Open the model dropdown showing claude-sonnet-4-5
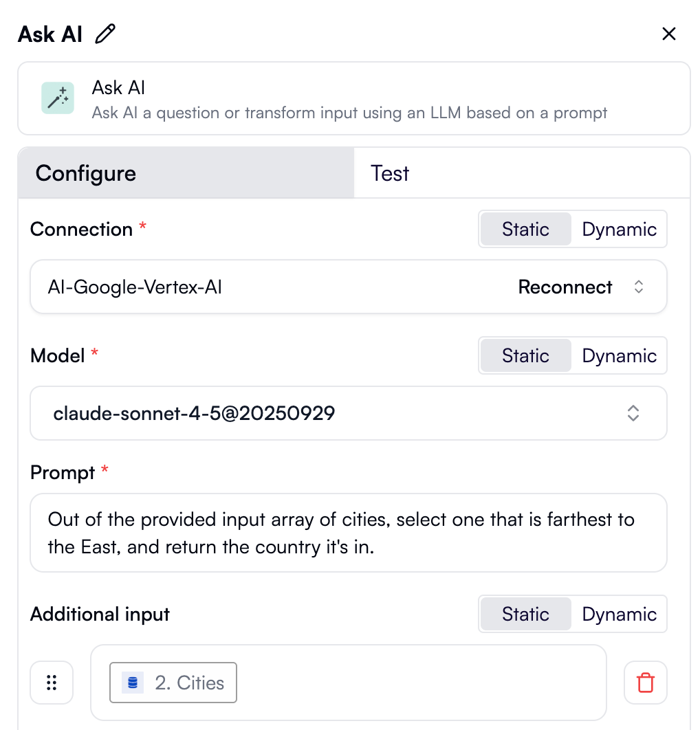Viewport: 700px width, 730px height. [632, 413]
